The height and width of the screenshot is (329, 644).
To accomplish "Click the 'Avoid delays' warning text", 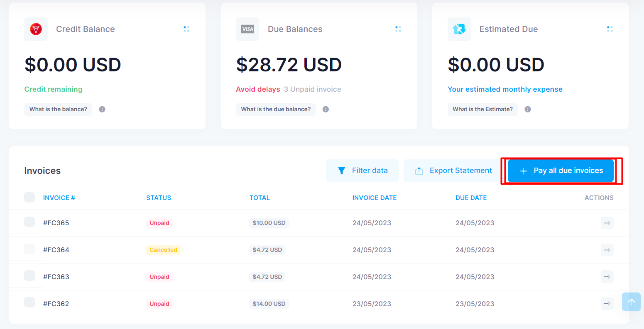I will click(x=258, y=89).
